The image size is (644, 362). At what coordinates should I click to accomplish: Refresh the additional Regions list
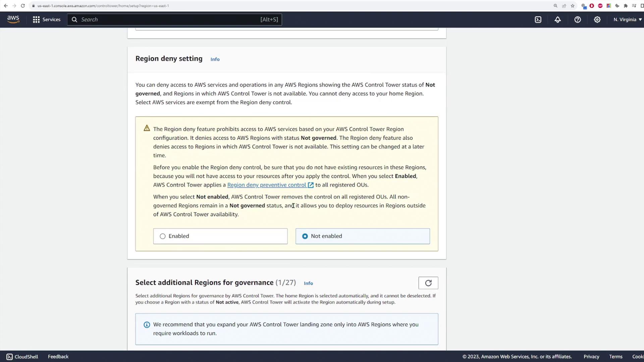click(x=428, y=283)
